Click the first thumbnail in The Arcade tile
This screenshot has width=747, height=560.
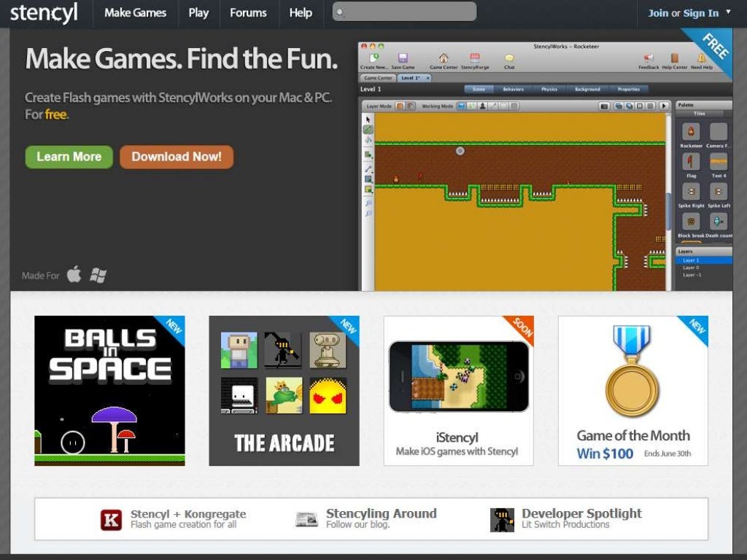click(239, 351)
